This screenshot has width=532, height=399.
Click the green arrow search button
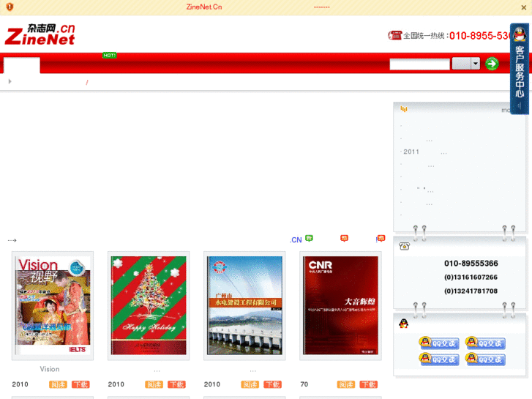492,64
